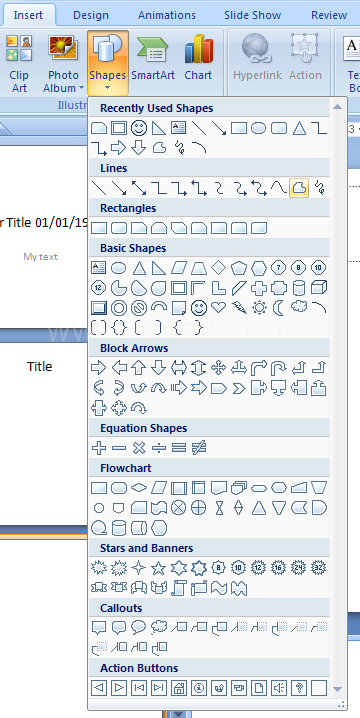Open the Shapes dropdown button
Screen dimensions: 360x718
(108, 63)
